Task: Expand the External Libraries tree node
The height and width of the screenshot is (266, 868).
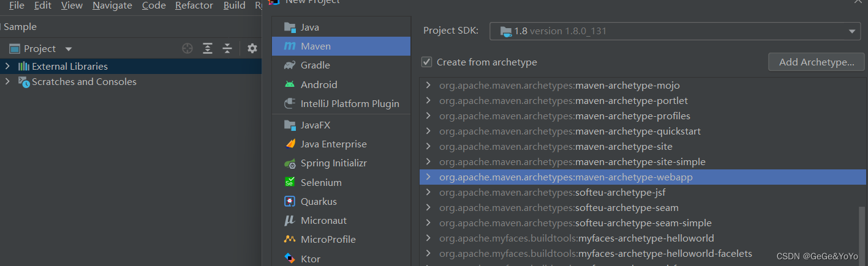Action: tap(7, 66)
